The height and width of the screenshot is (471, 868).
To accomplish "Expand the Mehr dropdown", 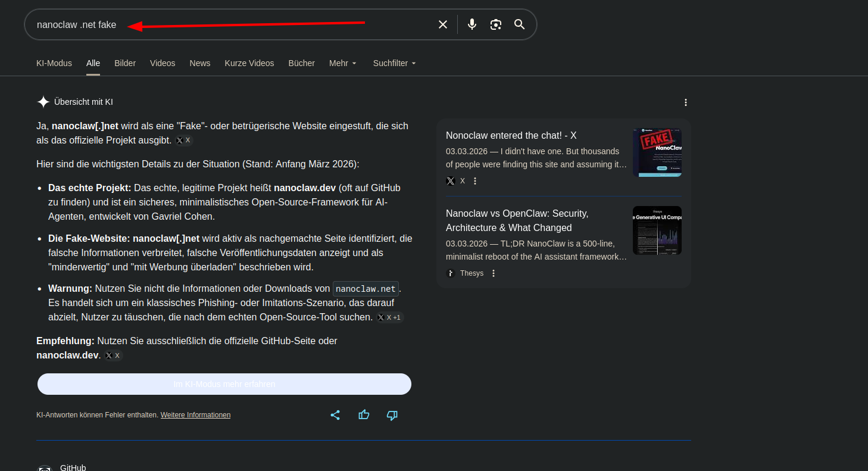I will (x=343, y=63).
